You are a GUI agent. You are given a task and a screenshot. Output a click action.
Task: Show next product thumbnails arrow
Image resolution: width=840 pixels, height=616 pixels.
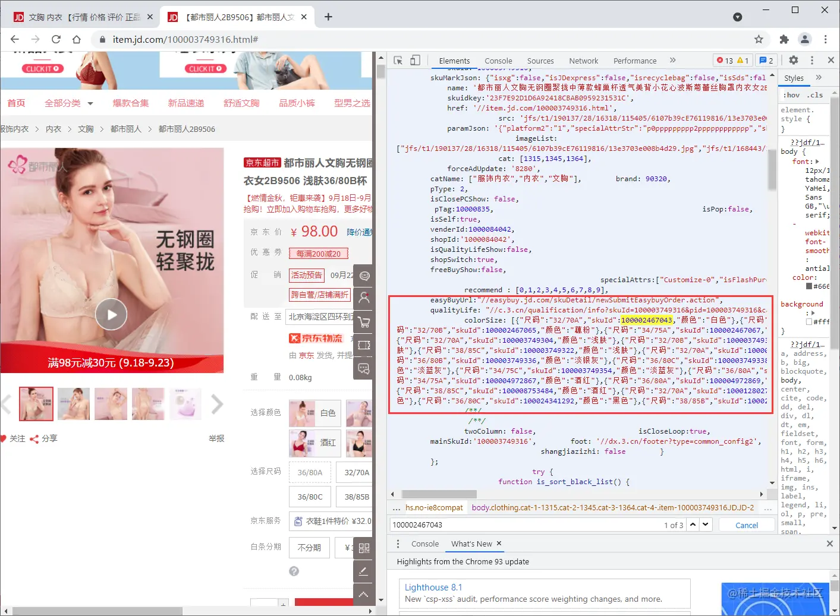(x=217, y=404)
